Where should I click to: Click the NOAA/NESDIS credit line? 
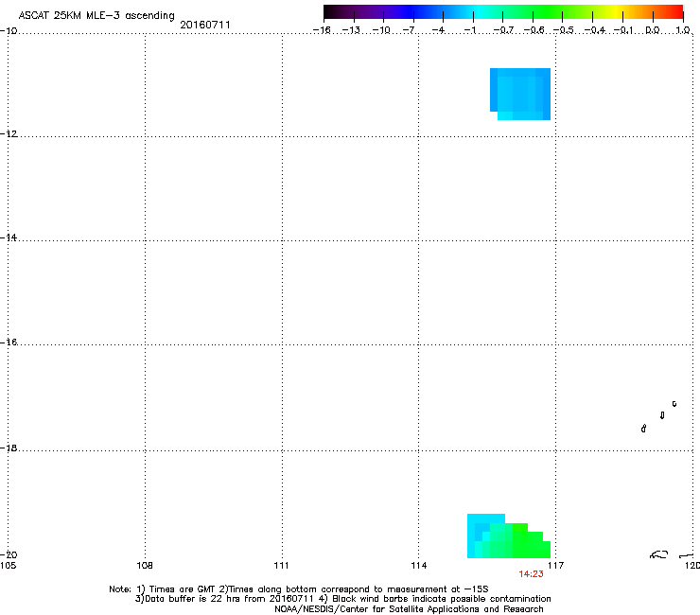(409, 609)
